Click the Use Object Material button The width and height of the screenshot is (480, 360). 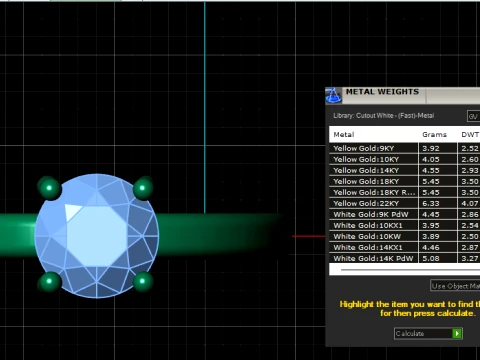[x=455, y=286]
